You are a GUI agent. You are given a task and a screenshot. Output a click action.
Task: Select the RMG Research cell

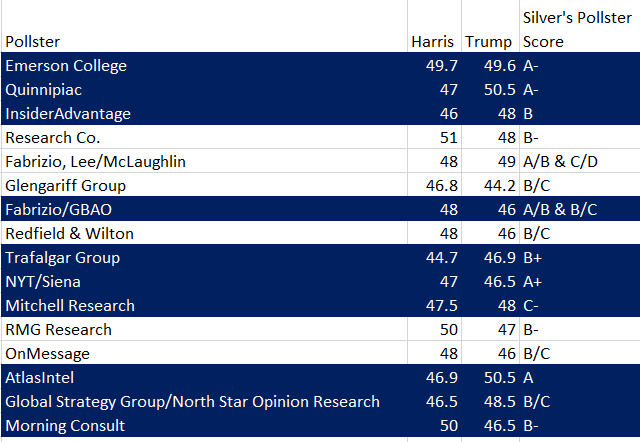tap(204, 329)
